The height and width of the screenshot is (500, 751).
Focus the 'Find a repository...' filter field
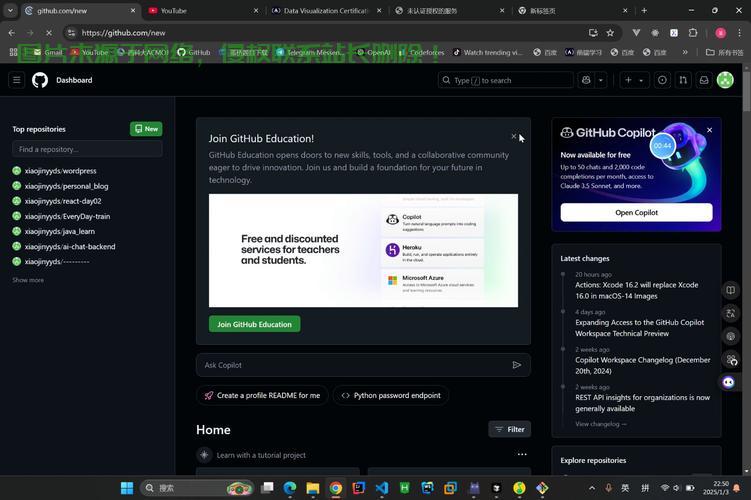coord(87,149)
